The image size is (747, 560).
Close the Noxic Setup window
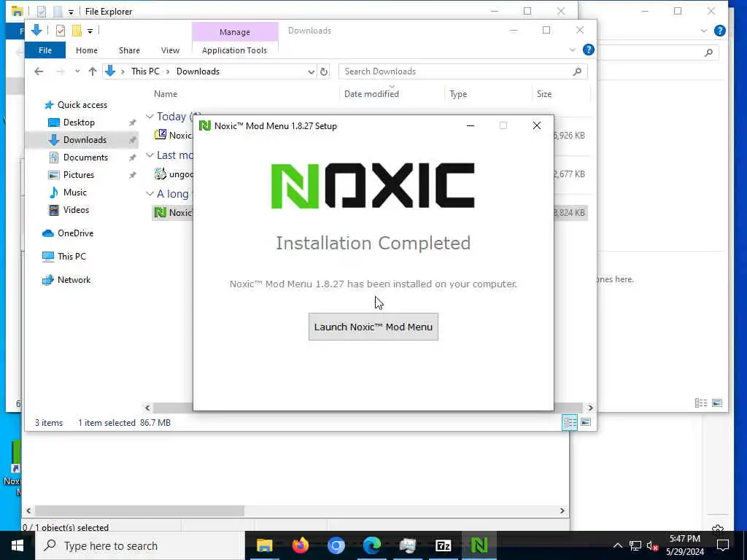(537, 125)
